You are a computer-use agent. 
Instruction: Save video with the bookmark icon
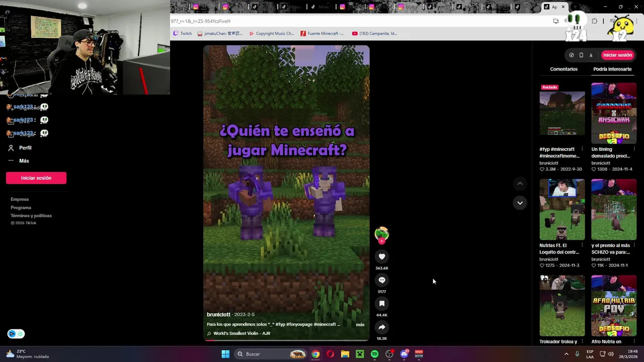(x=382, y=304)
